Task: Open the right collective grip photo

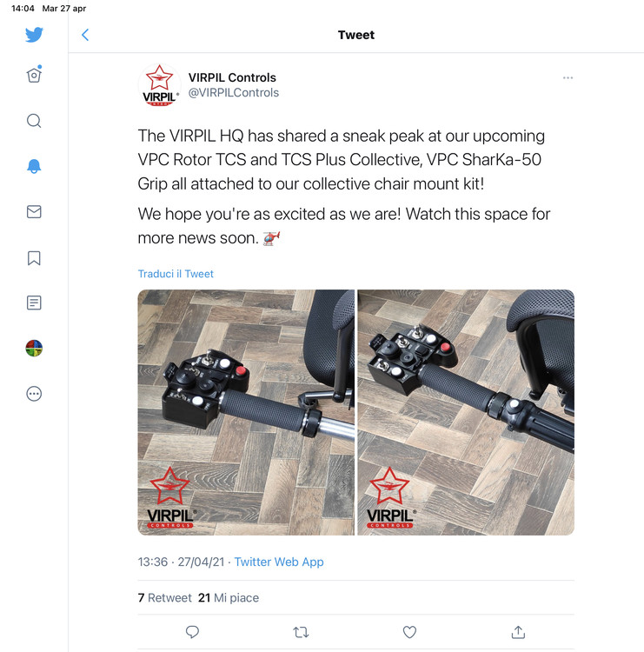Action: point(466,412)
